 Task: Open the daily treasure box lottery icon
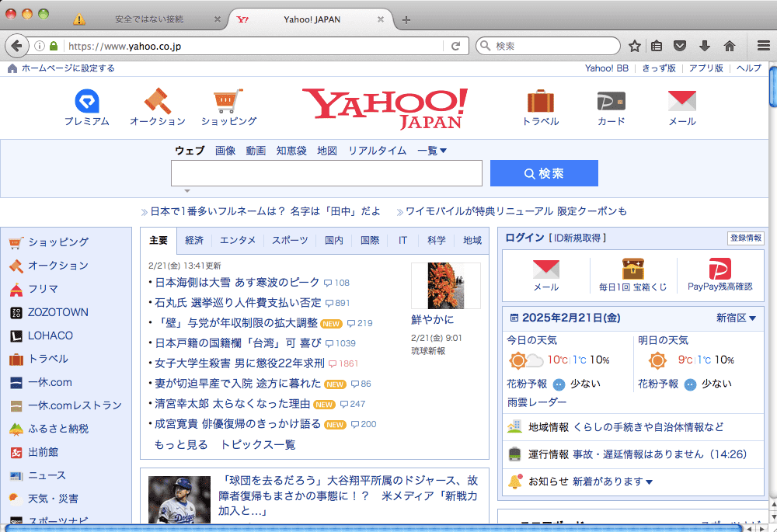[632, 269]
